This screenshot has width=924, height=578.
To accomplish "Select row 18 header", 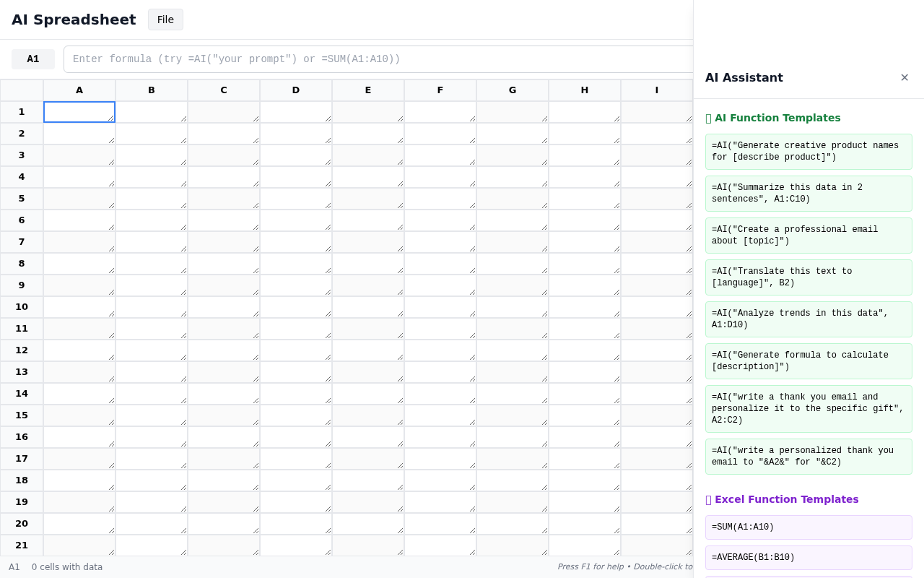I will point(22,480).
